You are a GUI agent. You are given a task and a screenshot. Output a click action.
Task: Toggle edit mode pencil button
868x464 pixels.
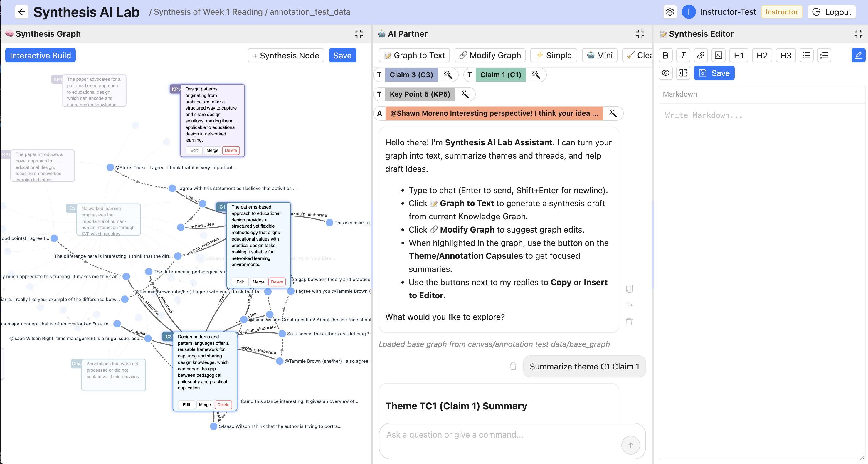click(x=858, y=55)
